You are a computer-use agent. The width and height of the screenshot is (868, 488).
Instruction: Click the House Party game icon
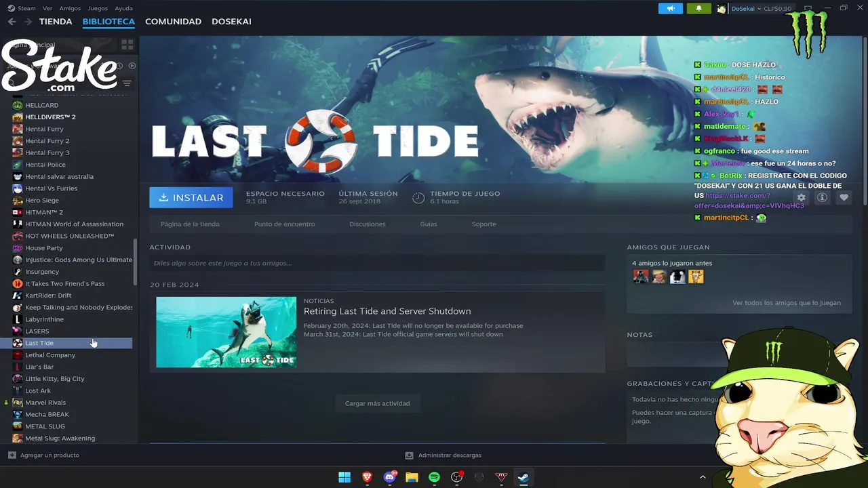[18, 248]
